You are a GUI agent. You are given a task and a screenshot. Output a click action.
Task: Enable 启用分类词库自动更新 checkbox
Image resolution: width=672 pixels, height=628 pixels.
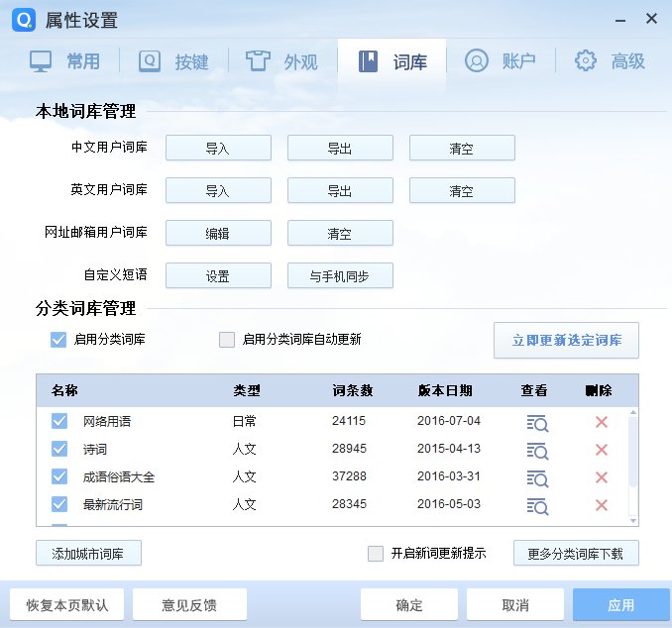[227, 340]
